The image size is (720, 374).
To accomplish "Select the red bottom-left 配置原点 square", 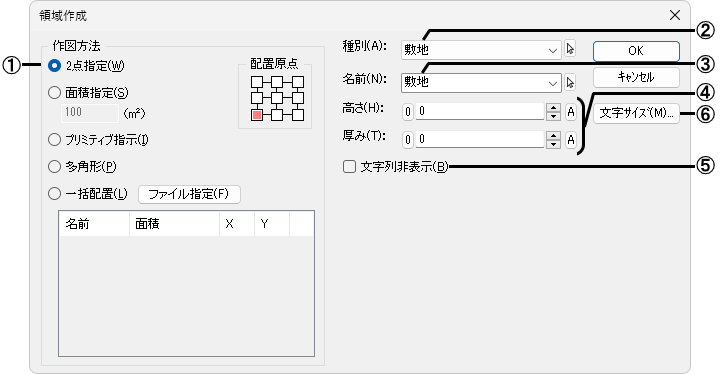I will [x=257, y=115].
